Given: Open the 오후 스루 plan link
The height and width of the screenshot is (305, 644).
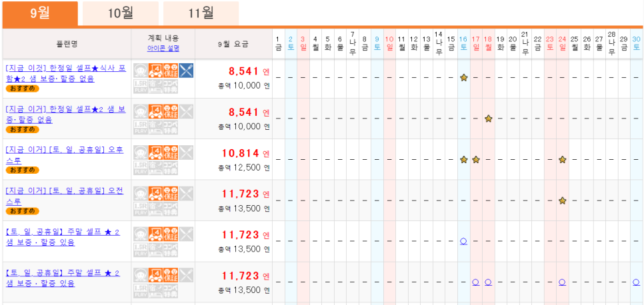Looking at the screenshot, I should (65, 154).
